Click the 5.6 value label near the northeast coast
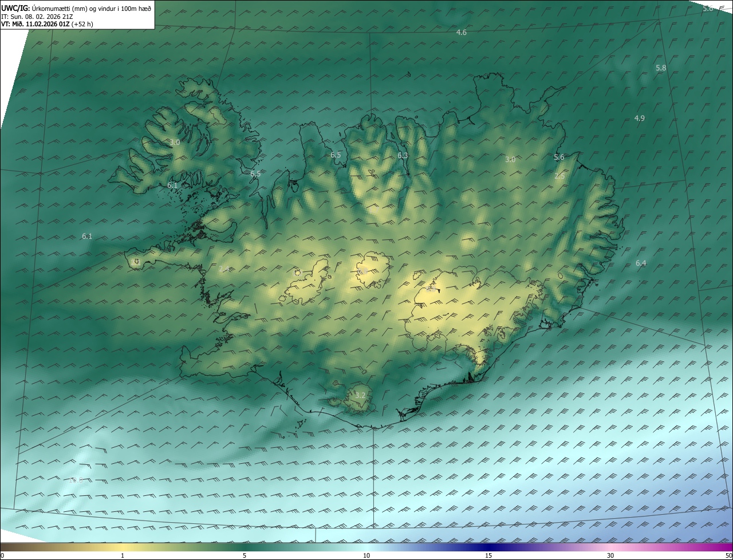The image size is (733, 560). (559, 157)
